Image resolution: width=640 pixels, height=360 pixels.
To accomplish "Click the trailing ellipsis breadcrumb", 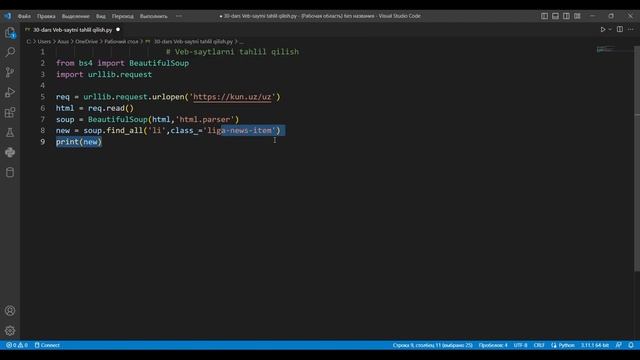I will point(241,42).
